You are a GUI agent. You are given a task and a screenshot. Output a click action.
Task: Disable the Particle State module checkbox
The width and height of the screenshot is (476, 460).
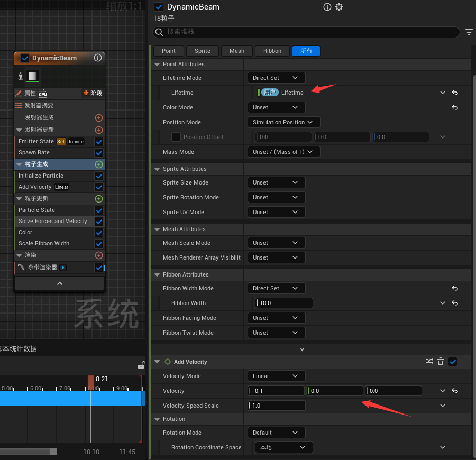click(x=99, y=210)
